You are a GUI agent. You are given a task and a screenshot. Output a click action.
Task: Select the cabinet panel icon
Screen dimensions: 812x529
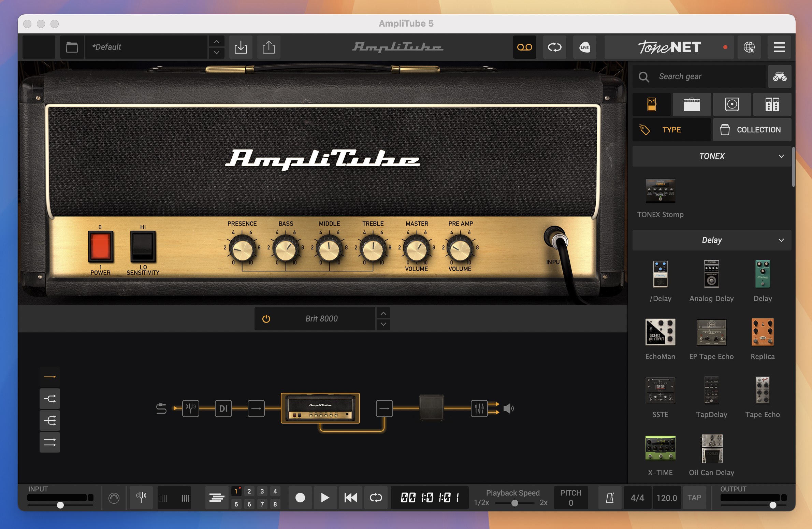coord(732,104)
